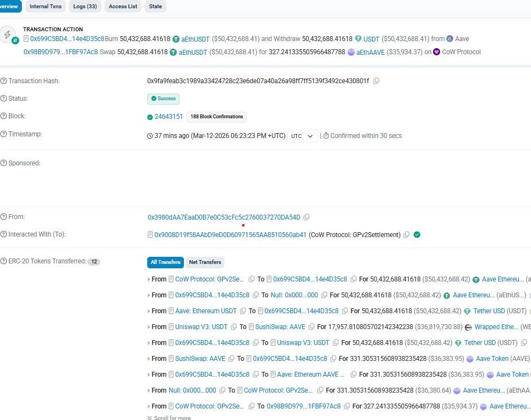531x420 pixels.
Task: Click the Interacted With help icon
Action: tap(3, 234)
